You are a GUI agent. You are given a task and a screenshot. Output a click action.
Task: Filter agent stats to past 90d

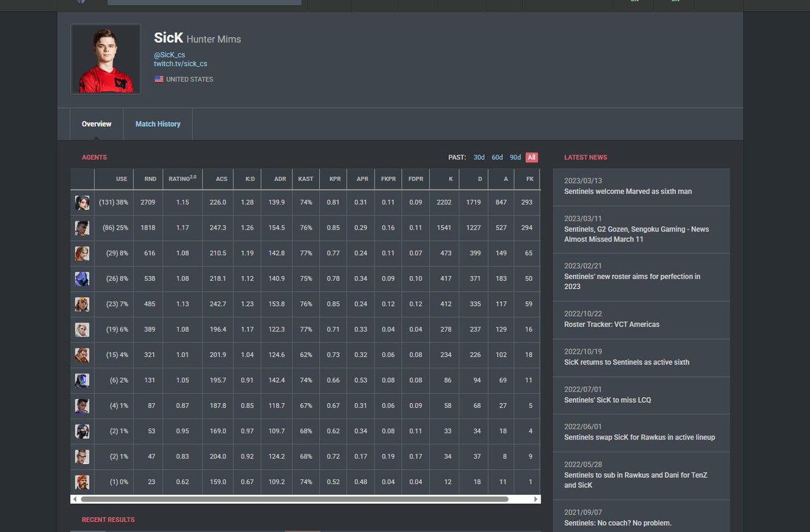[515, 157]
